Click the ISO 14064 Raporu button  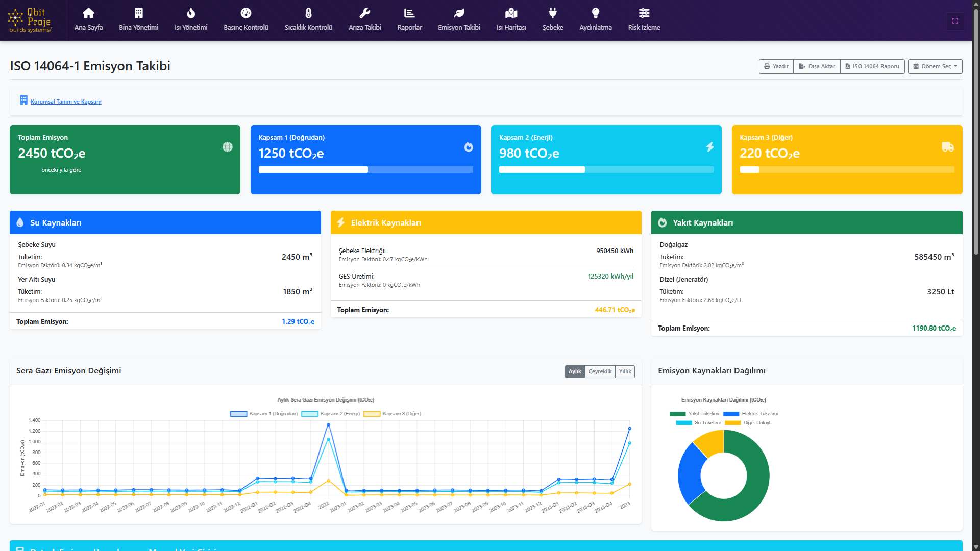tap(872, 66)
